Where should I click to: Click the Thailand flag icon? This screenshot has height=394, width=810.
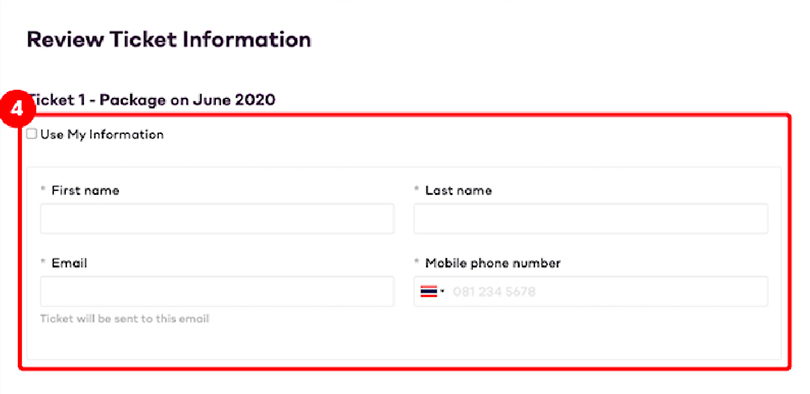429,292
